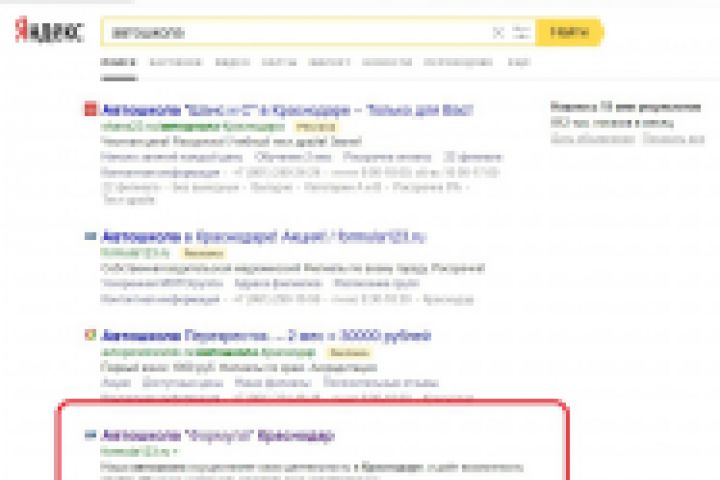Screen dimensions: 720x480
Task: Open the Переводчик tab
Action: click(458, 62)
